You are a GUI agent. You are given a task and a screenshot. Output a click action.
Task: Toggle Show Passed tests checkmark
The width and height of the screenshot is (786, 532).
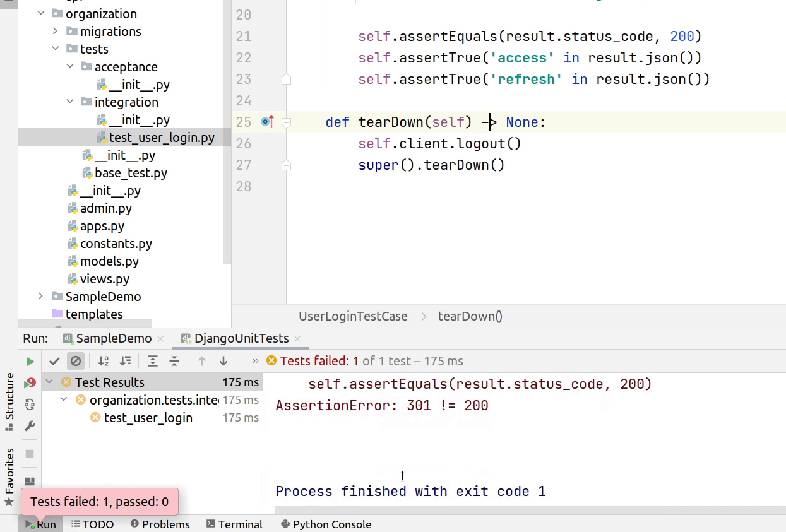(54, 361)
